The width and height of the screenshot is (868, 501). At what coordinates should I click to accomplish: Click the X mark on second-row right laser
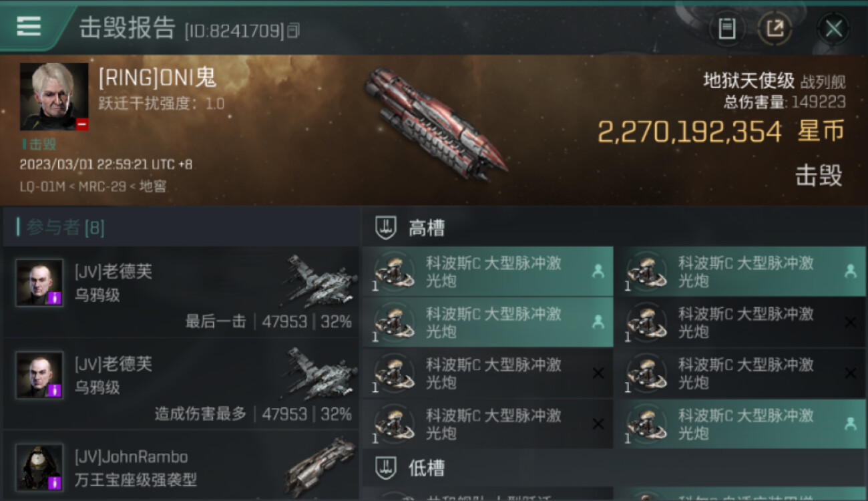click(850, 323)
